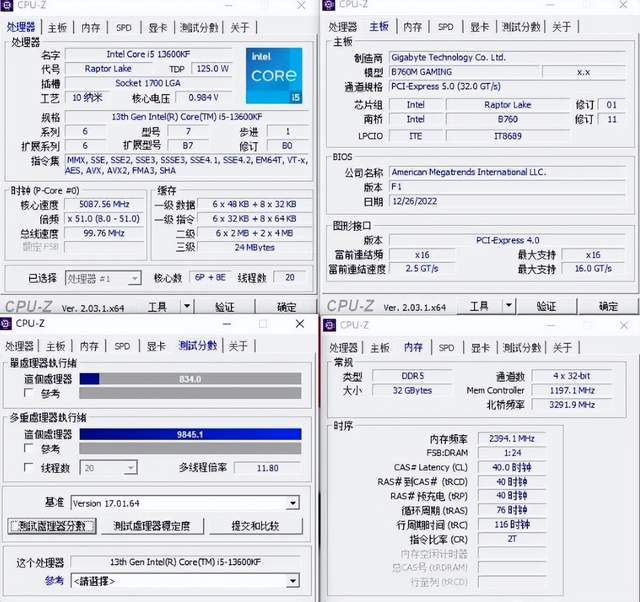Click LPCIO value IT8689
This screenshot has width=640, height=602.
tap(508, 136)
